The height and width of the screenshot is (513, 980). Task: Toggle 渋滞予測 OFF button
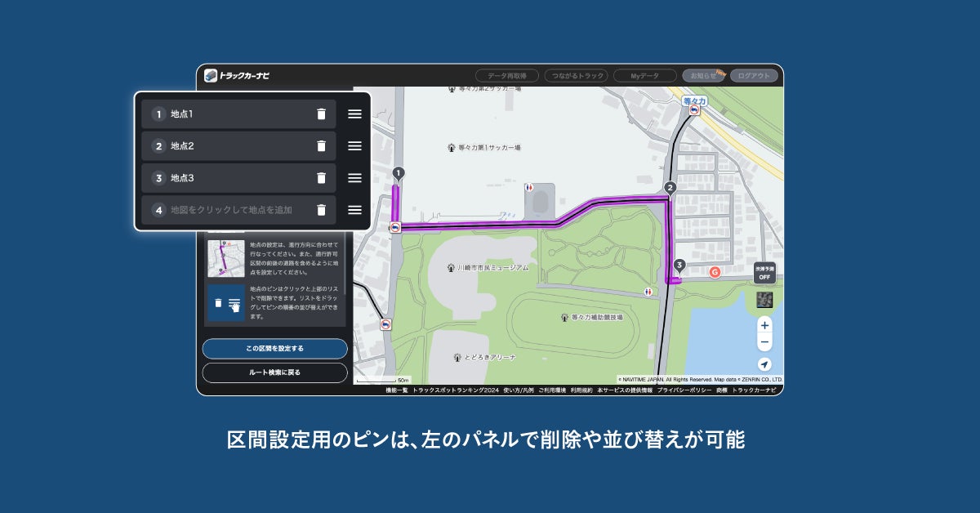[x=764, y=273]
